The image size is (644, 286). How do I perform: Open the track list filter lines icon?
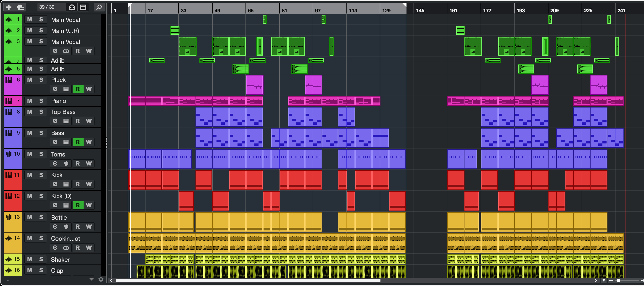click(83, 7)
